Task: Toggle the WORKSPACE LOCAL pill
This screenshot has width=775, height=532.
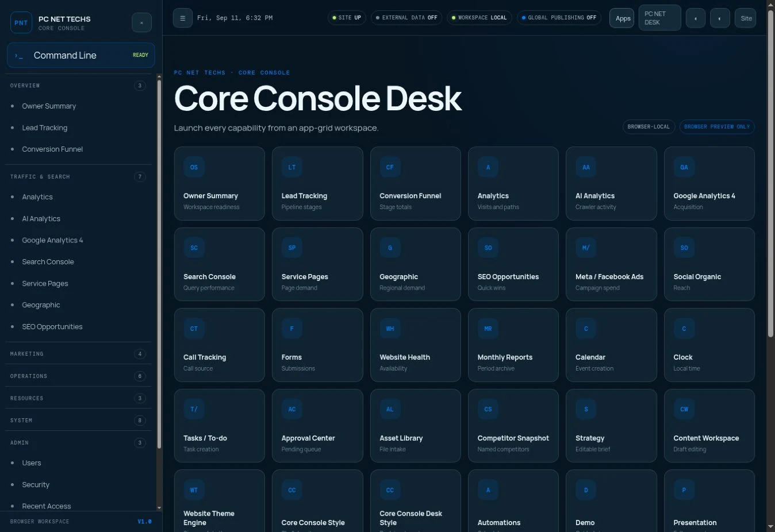Action: tap(479, 18)
